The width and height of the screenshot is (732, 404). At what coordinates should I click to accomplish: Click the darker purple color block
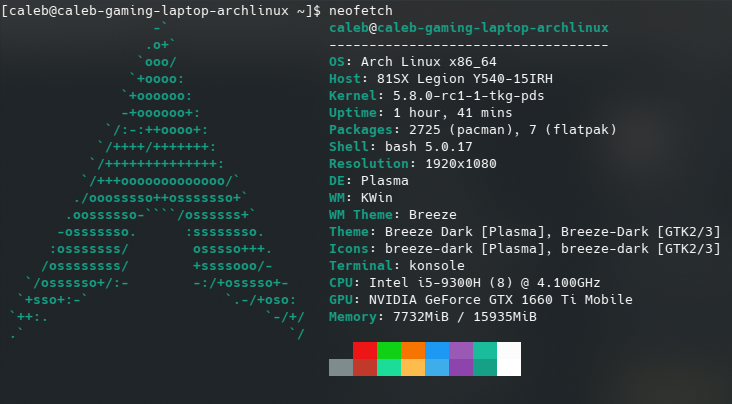tap(461, 368)
